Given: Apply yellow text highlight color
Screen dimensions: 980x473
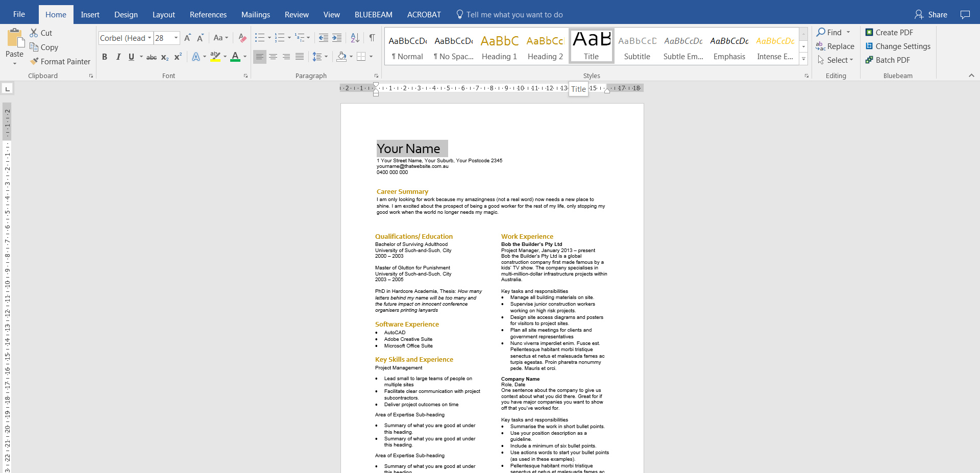Looking at the screenshot, I should point(215,57).
